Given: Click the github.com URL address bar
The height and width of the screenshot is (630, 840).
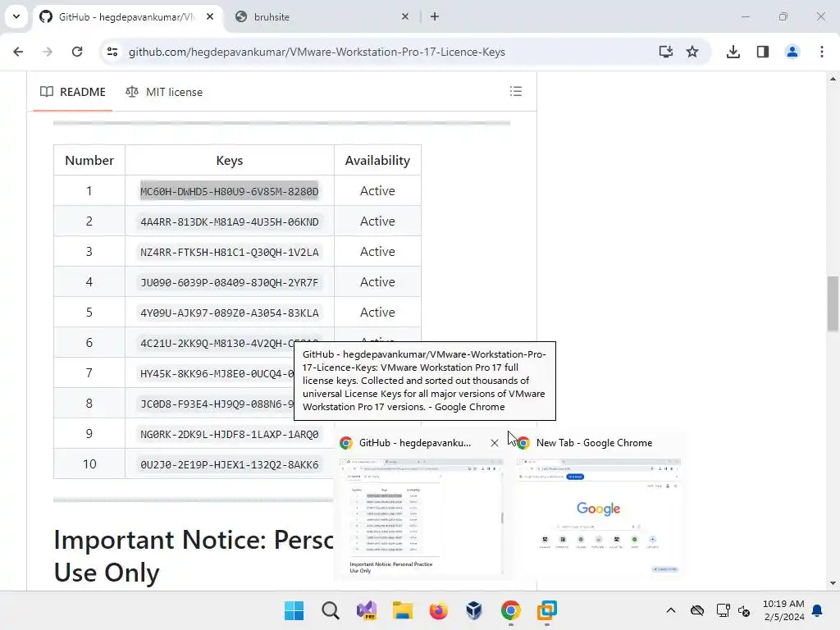Looking at the screenshot, I should click(317, 52).
